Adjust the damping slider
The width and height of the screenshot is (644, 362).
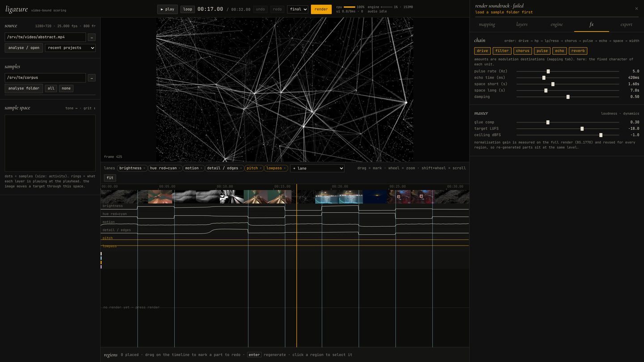tap(568, 97)
